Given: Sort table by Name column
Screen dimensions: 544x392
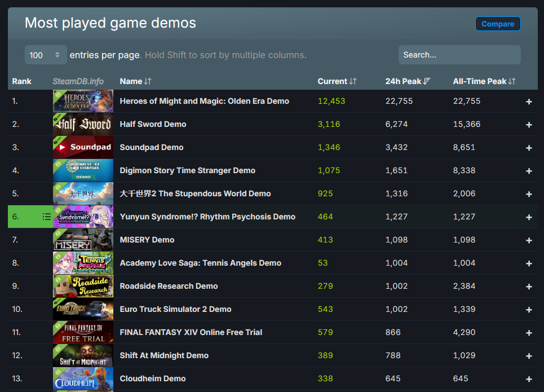Looking at the screenshot, I should (135, 81).
